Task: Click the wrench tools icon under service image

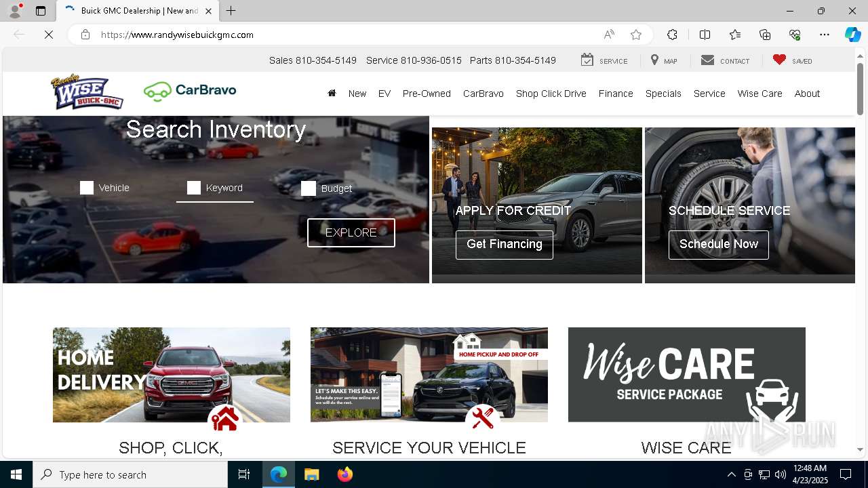Action: coord(483,418)
